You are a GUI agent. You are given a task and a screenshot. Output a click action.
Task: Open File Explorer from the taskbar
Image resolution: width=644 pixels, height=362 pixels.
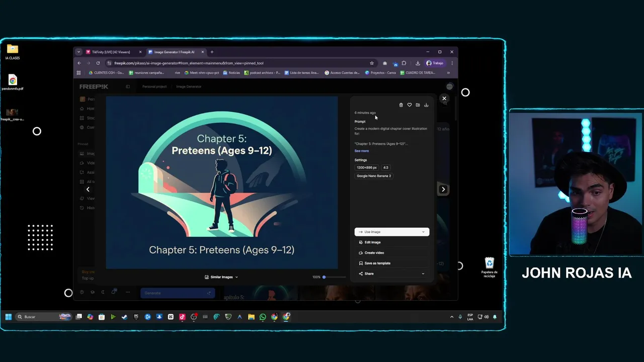(x=251, y=317)
